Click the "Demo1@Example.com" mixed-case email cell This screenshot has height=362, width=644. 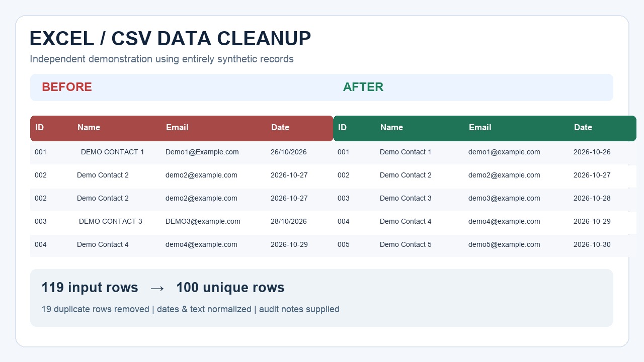click(x=202, y=152)
